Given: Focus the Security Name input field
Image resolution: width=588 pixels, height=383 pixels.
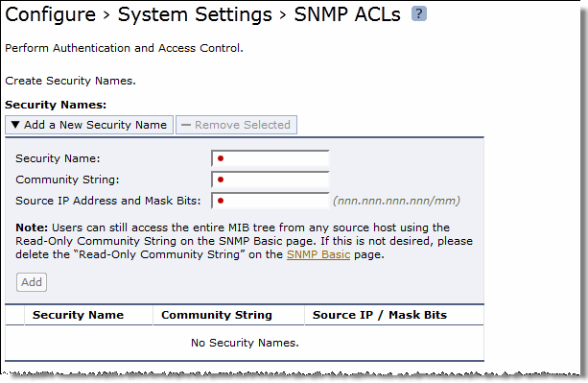Looking at the screenshot, I should tap(270, 158).
